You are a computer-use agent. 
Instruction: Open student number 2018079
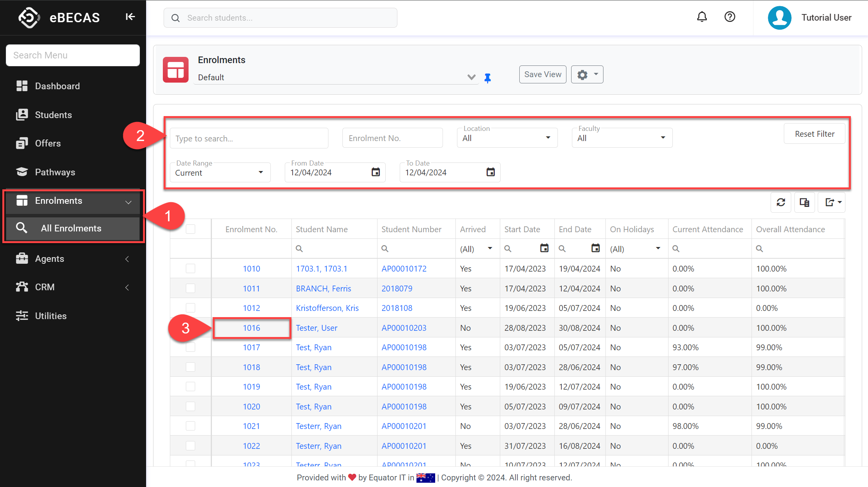tap(397, 289)
